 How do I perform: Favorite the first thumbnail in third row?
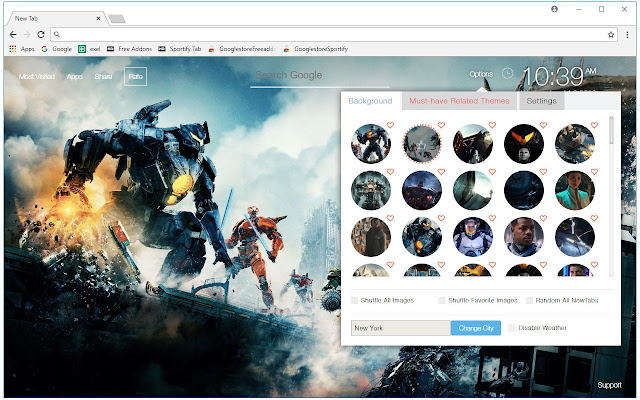390,218
